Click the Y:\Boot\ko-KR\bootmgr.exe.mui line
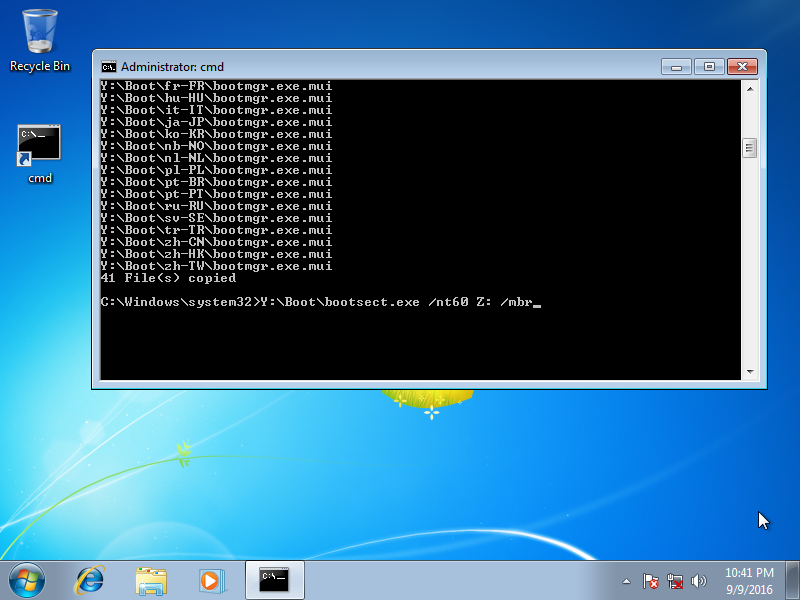Image resolution: width=800 pixels, height=600 pixels. pyautogui.click(x=216, y=134)
